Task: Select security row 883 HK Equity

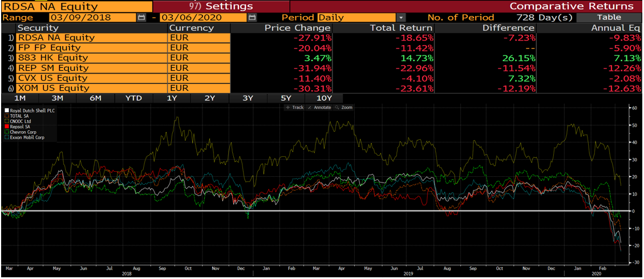Action: (92, 58)
